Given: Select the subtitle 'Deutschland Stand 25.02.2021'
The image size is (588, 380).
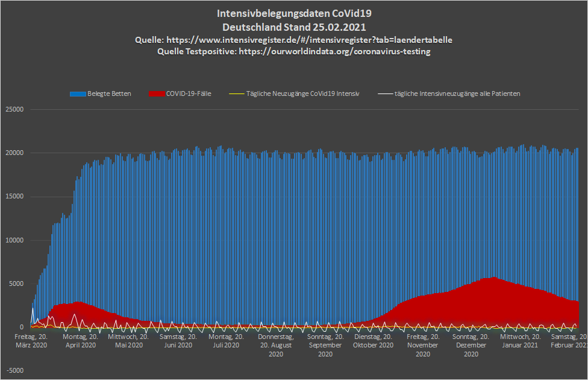Looking at the screenshot, I should coord(294,27).
